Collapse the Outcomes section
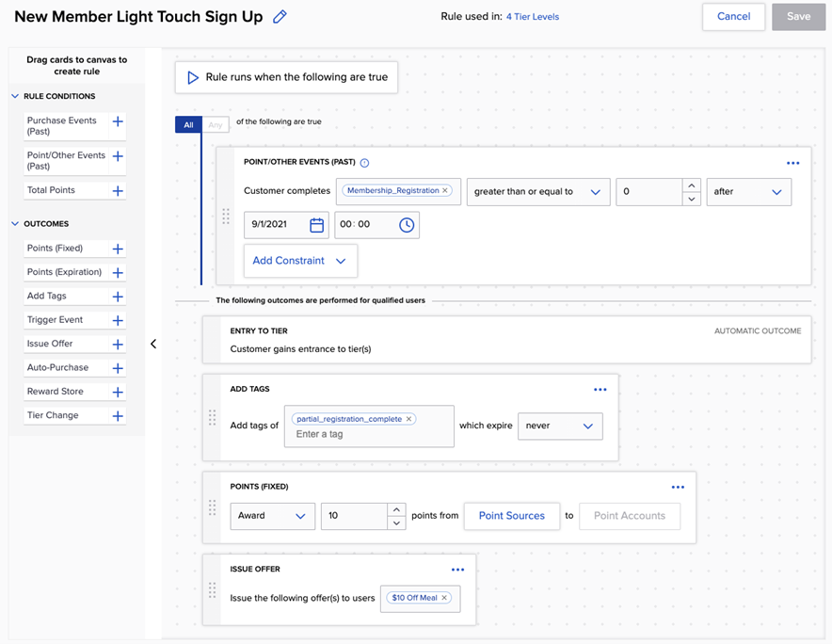 tap(15, 224)
